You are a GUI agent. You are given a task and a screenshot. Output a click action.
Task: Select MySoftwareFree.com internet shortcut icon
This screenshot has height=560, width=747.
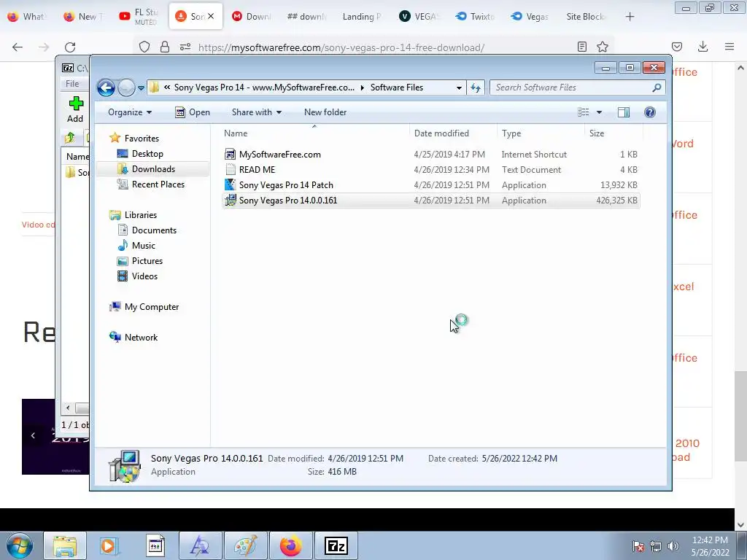pos(230,155)
